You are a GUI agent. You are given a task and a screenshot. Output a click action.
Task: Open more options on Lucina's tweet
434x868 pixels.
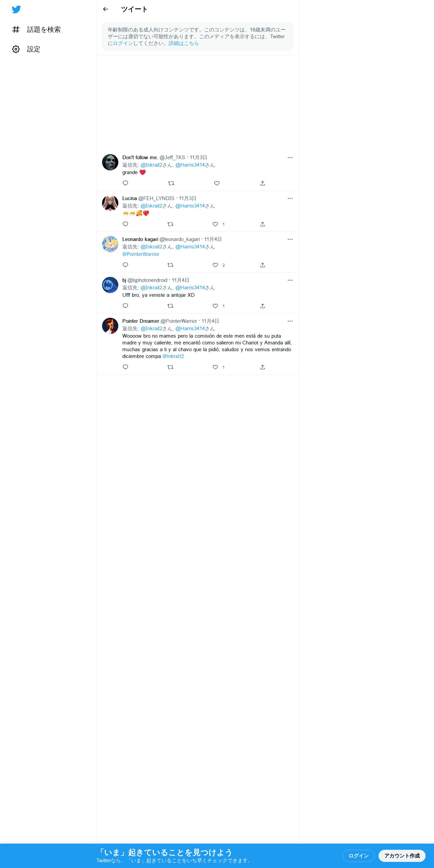pyautogui.click(x=290, y=198)
